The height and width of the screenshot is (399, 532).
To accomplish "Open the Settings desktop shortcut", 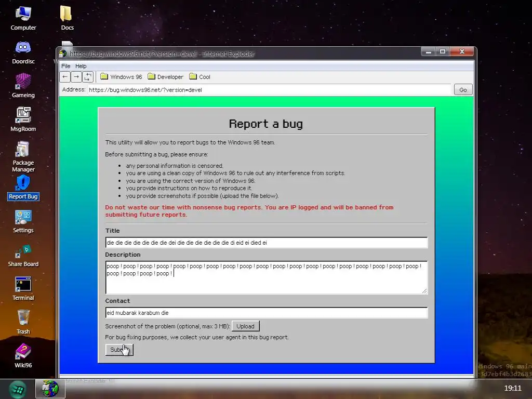I will coord(23,221).
